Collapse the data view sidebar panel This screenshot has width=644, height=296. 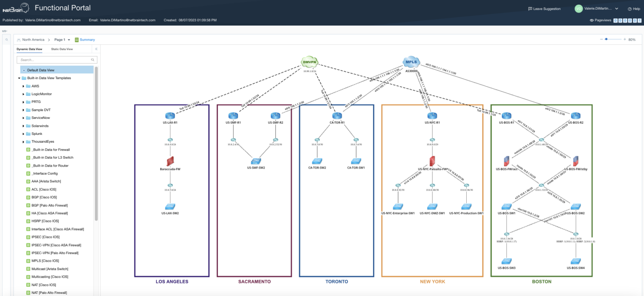point(96,49)
